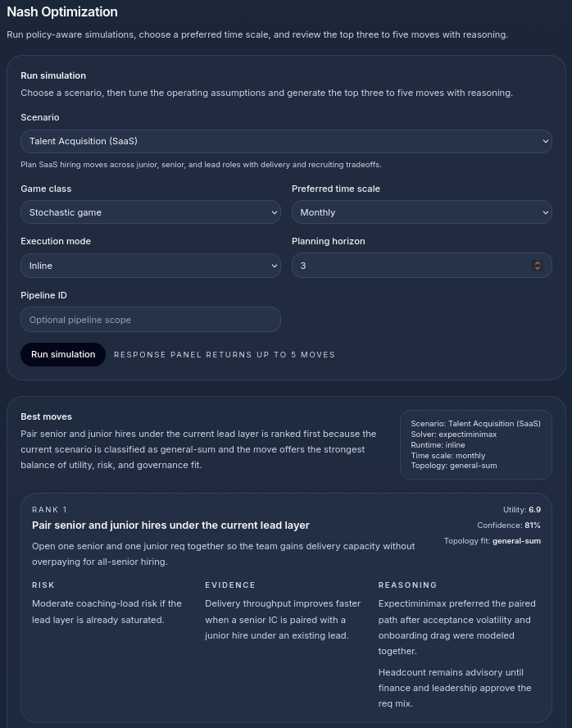The width and height of the screenshot is (572, 728).
Task: Click the RISK section header
Action: click(x=43, y=585)
